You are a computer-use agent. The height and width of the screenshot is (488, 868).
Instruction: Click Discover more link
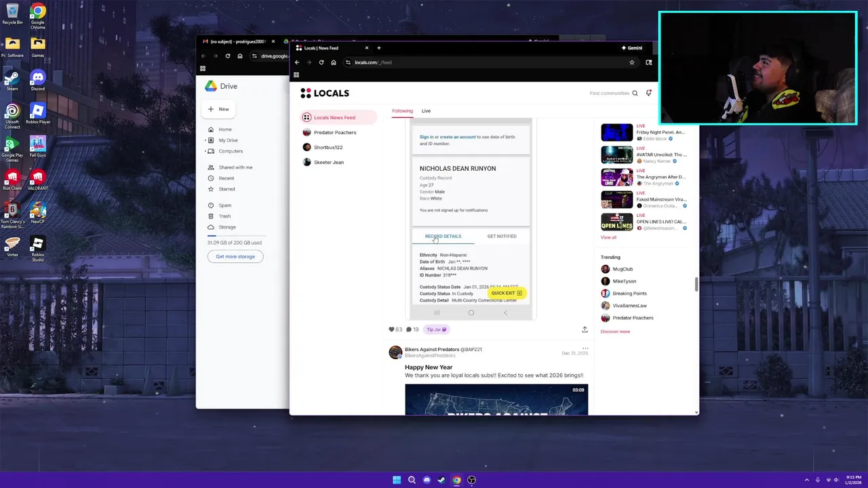tap(615, 331)
